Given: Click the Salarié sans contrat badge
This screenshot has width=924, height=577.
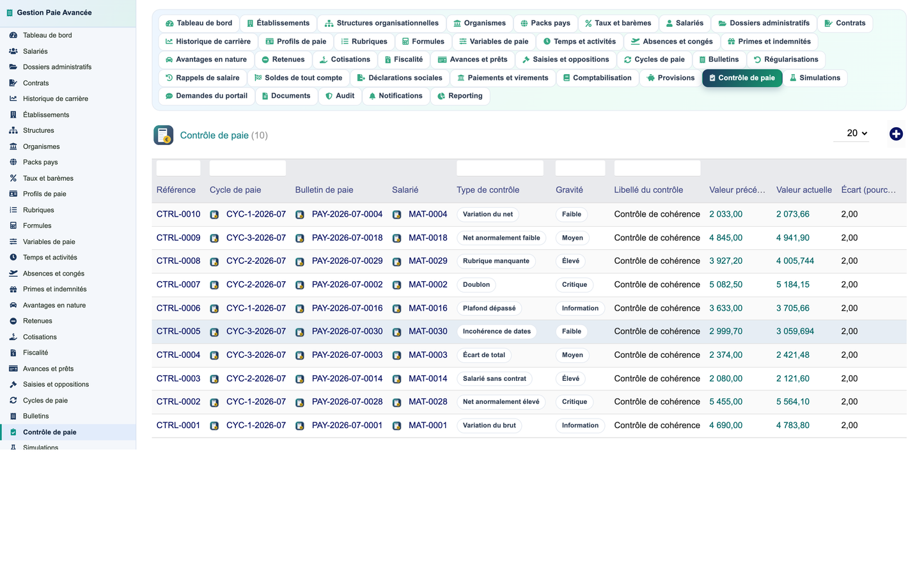Looking at the screenshot, I should (x=494, y=378).
